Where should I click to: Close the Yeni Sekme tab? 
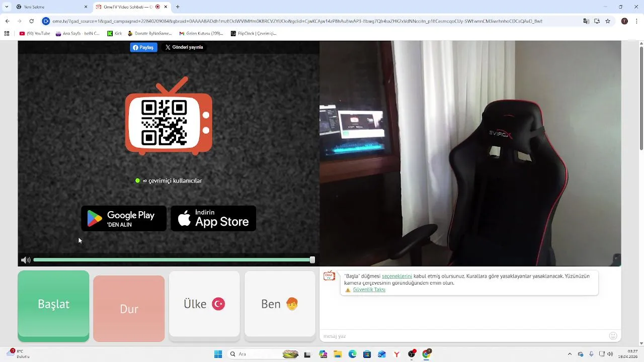(86, 7)
